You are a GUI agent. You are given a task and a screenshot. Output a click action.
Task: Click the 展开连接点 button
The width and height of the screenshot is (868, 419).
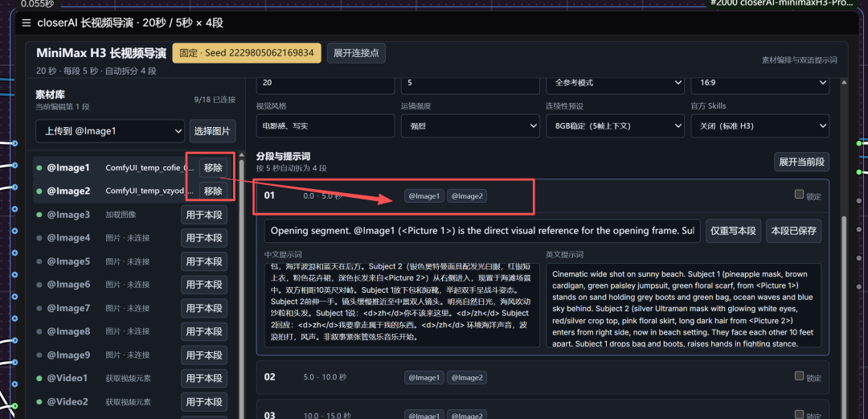(356, 53)
